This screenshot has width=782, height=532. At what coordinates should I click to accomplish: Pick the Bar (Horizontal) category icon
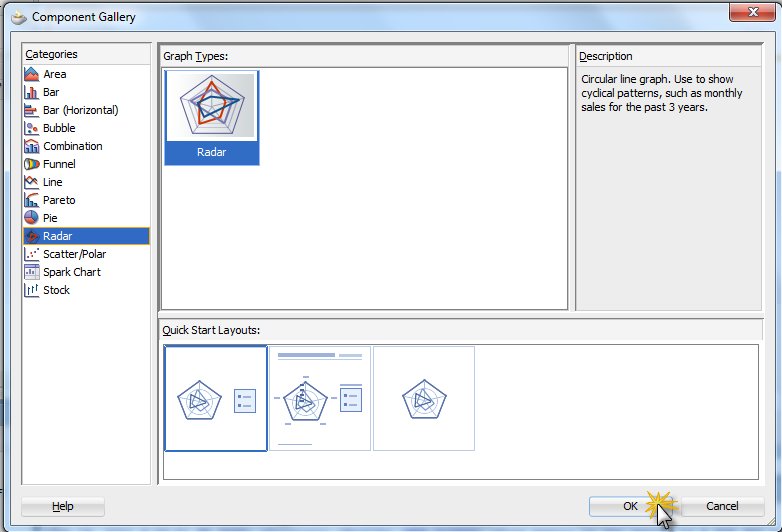tap(32, 110)
